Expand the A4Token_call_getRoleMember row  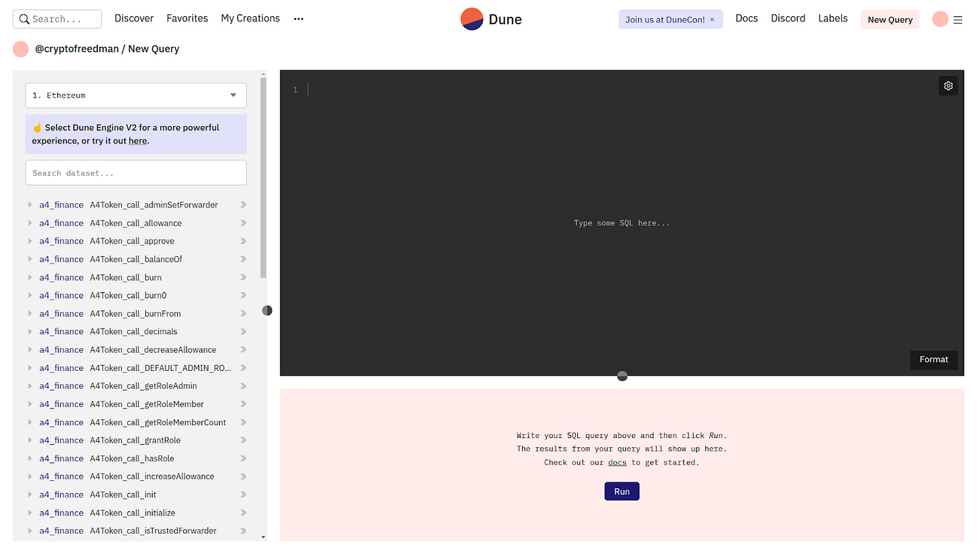30,404
